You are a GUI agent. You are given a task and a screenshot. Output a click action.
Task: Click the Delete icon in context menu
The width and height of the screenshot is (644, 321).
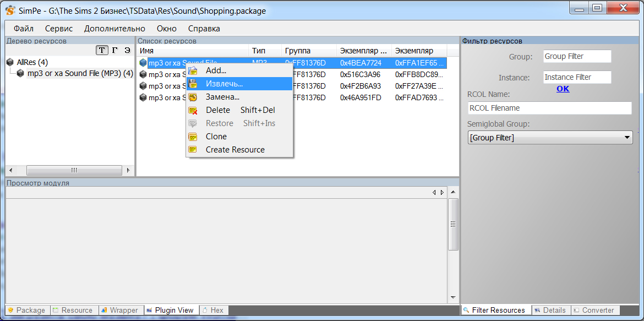193,110
